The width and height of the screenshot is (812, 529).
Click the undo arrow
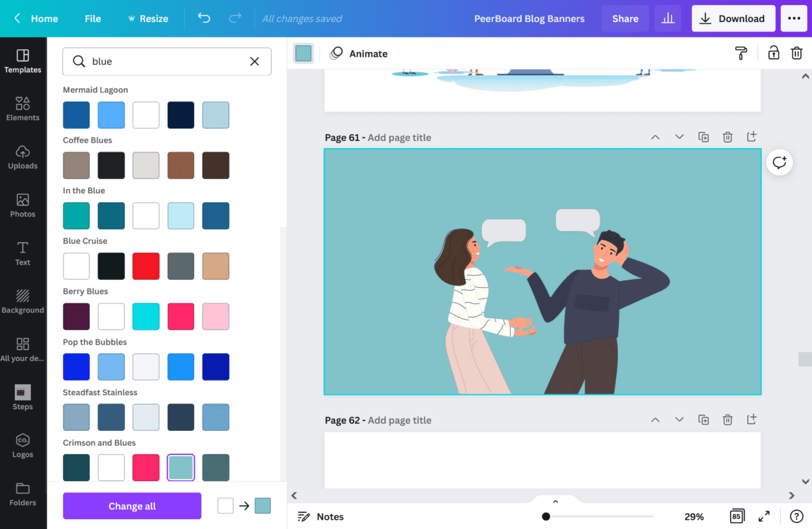[x=204, y=18]
